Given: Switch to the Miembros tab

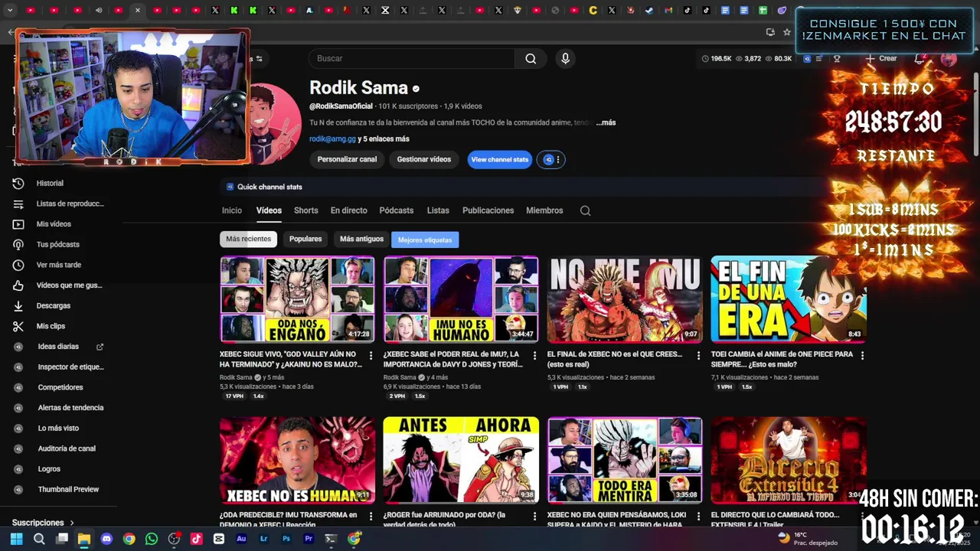Looking at the screenshot, I should (x=544, y=210).
